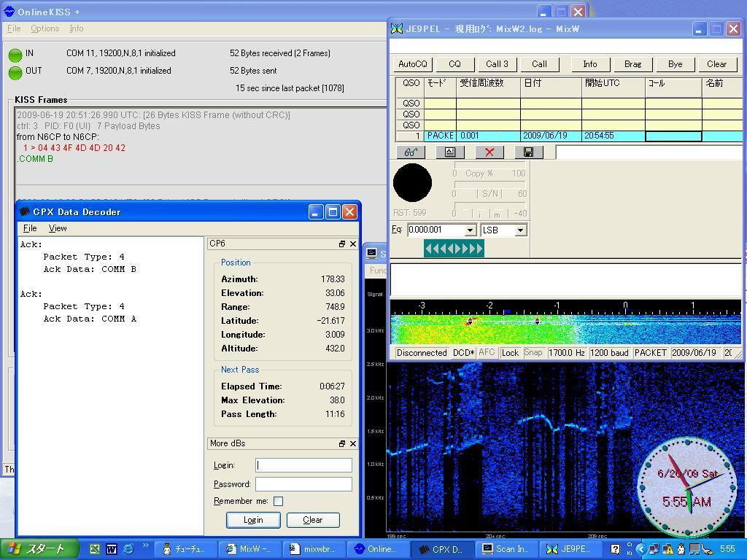Click the CQ macro button in MixW

click(x=455, y=64)
